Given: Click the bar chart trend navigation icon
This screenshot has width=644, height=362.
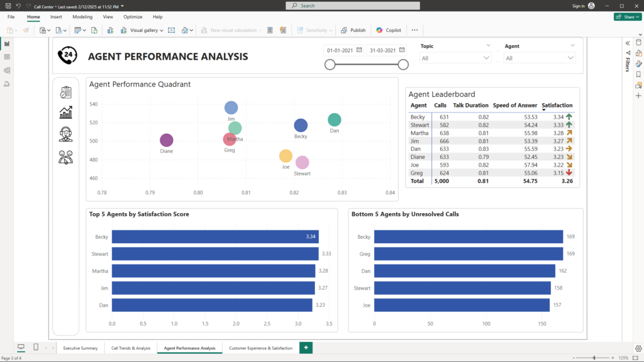Looking at the screenshot, I should click(x=65, y=112).
